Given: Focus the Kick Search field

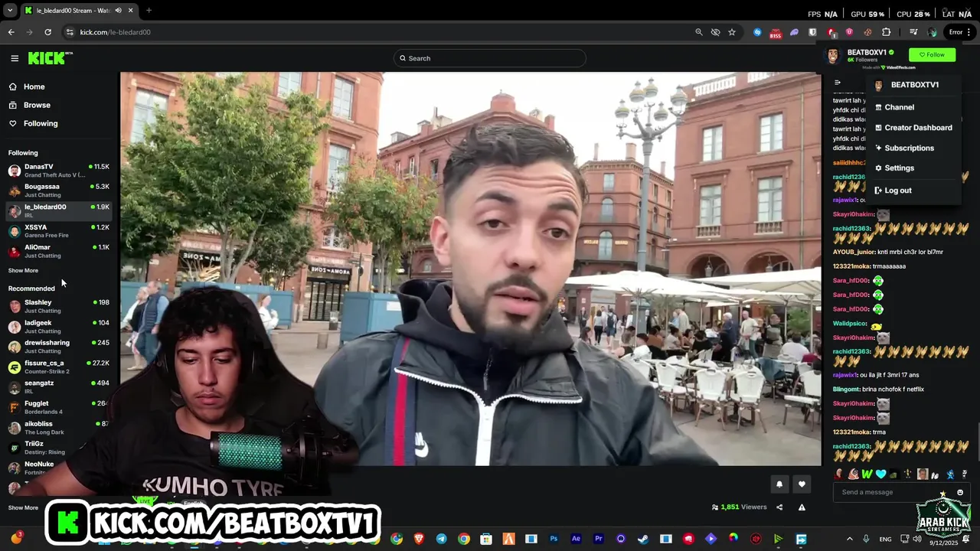Looking at the screenshot, I should [490, 58].
